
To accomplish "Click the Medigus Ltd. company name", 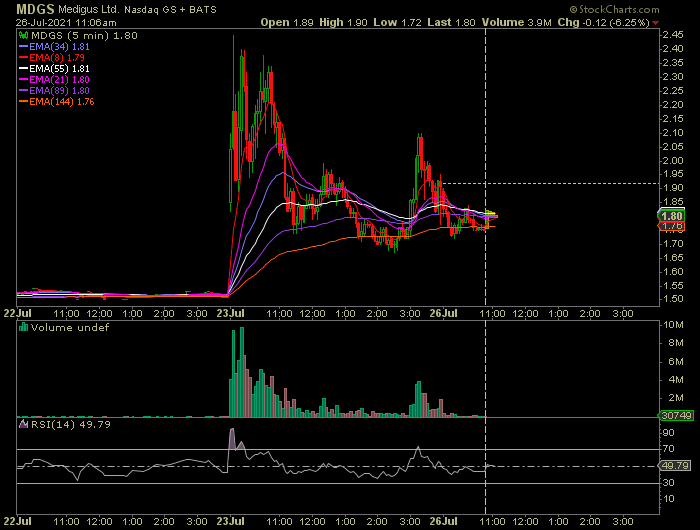I will tap(89, 9).
